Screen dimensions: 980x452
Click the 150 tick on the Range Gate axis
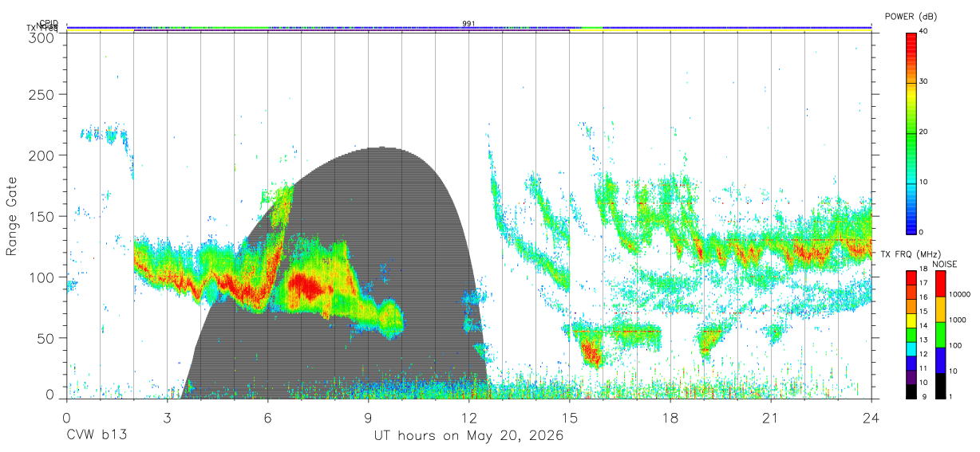tap(41, 217)
